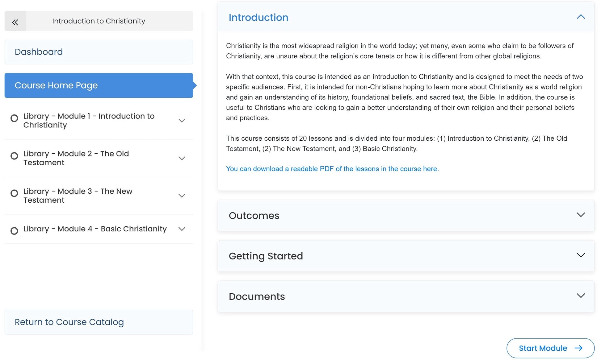The height and width of the screenshot is (364, 601).
Task: Expand Module 1 Introduction to Christianity chevron
Action: tap(182, 121)
